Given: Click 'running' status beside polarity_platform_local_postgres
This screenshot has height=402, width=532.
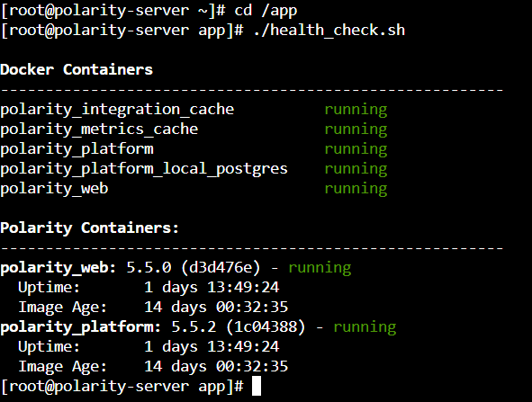Looking at the screenshot, I should (x=356, y=169).
